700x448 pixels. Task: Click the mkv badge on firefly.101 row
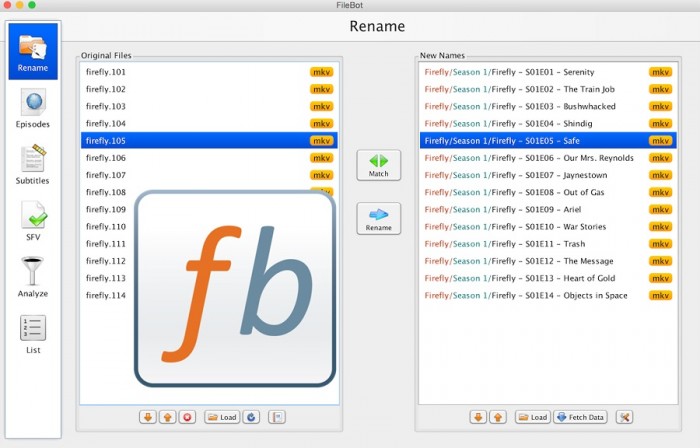321,72
